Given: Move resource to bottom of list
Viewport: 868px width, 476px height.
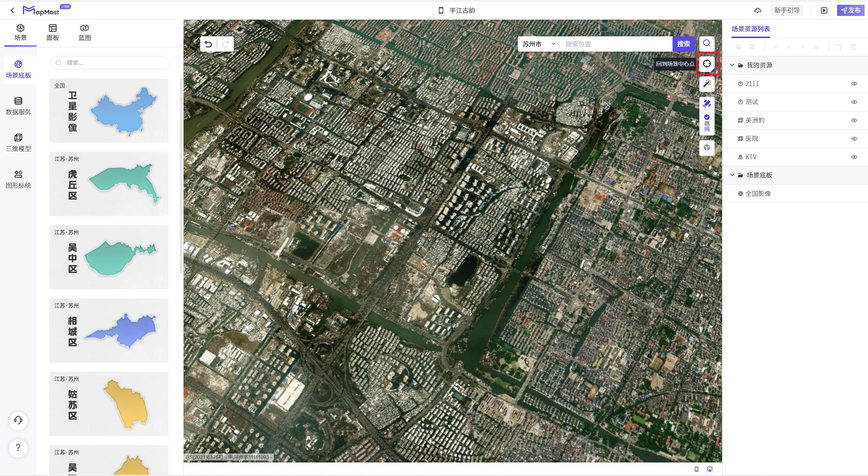Looking at the screenshot, I should [816, 47].
